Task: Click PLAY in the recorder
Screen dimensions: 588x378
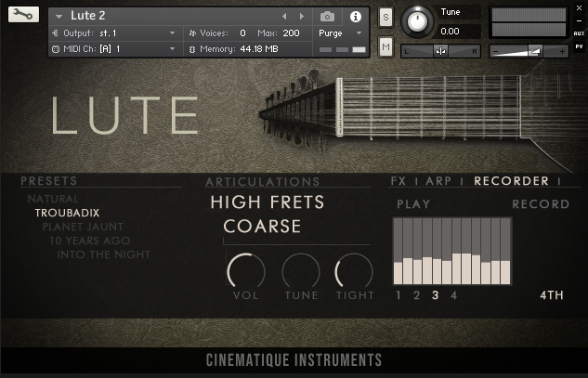Action: click(x=413, y=204)
